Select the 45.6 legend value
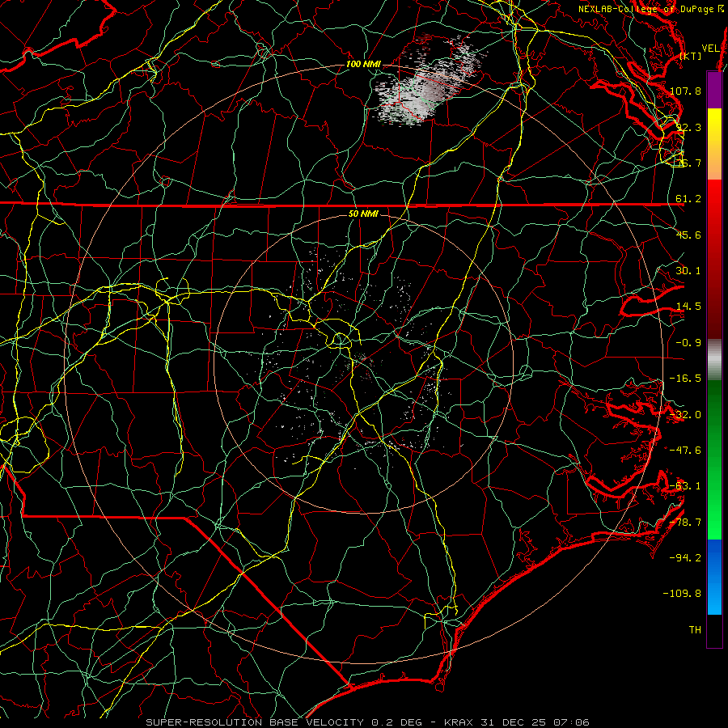The width and height of the screenshot is (728, 728). tap(688, 235)
